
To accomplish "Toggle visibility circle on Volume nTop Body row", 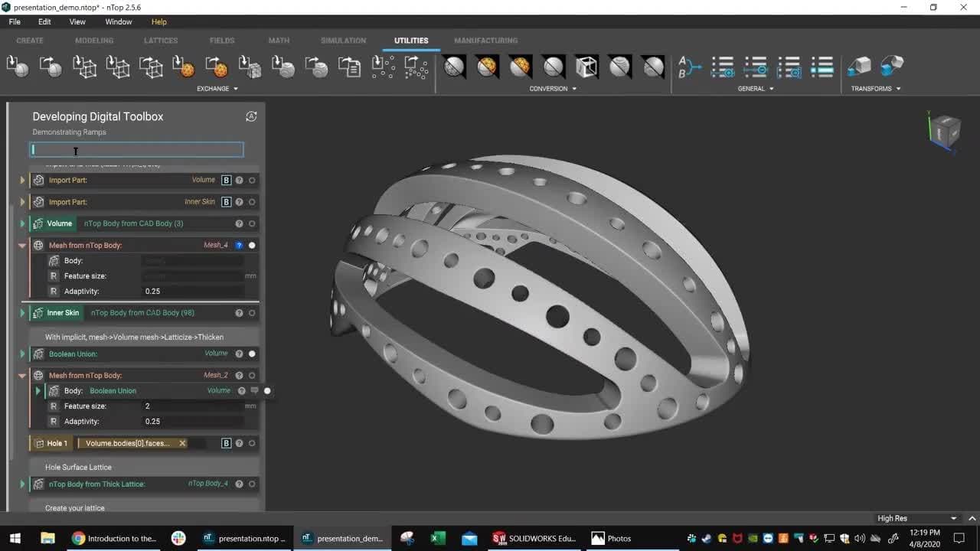I will coord(252,223).
